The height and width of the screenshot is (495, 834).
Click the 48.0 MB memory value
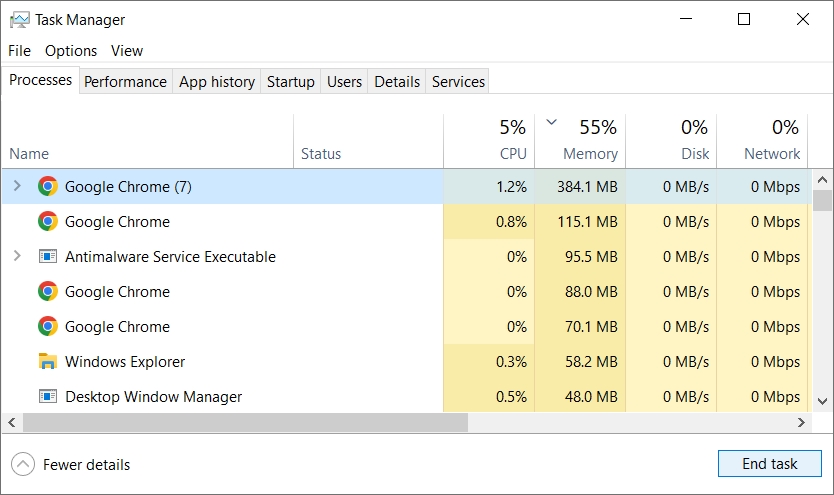point(591,397)
